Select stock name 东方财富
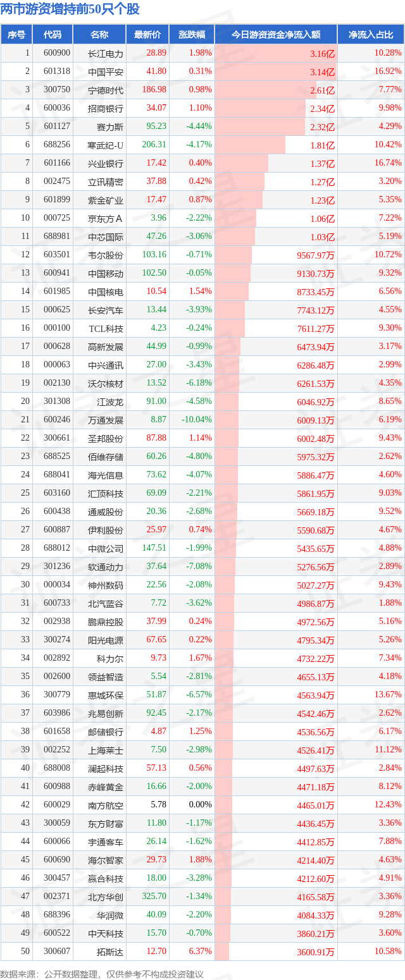405x980 pixels. 106,824
